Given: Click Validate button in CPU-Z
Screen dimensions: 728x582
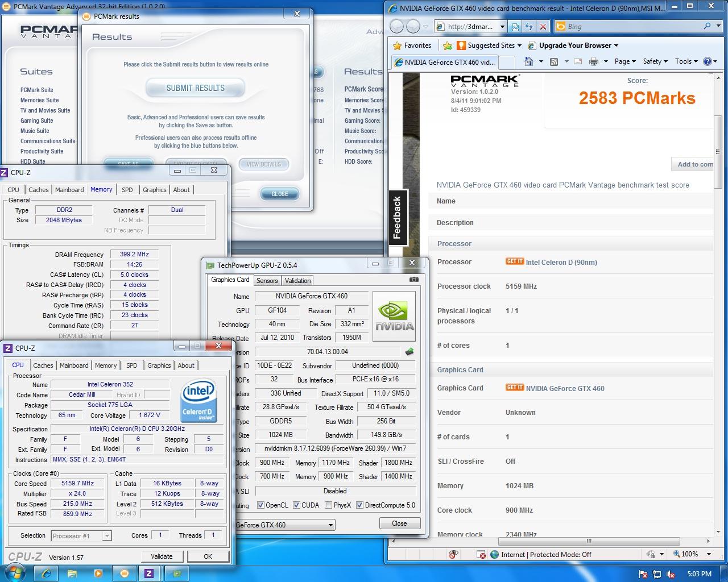Looking at the screenshot, I should click(x=162, y=556).
